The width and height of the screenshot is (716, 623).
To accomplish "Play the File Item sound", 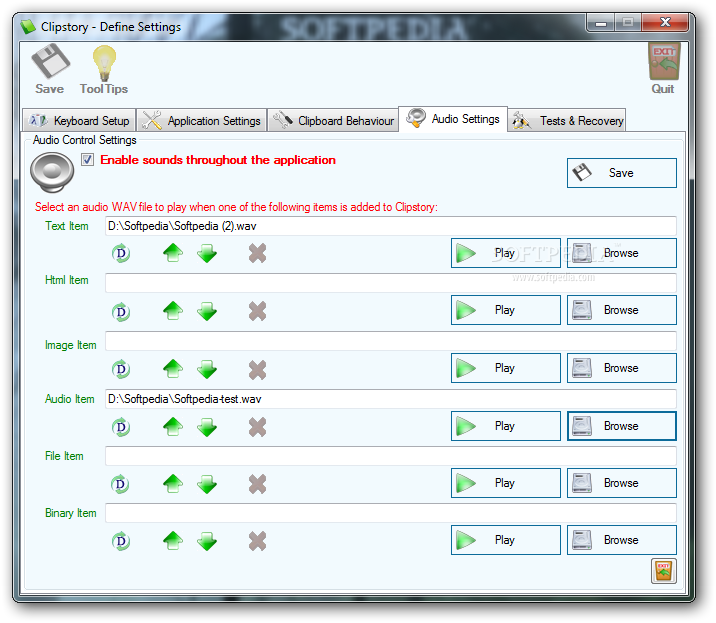I will [x=505, y=483].
